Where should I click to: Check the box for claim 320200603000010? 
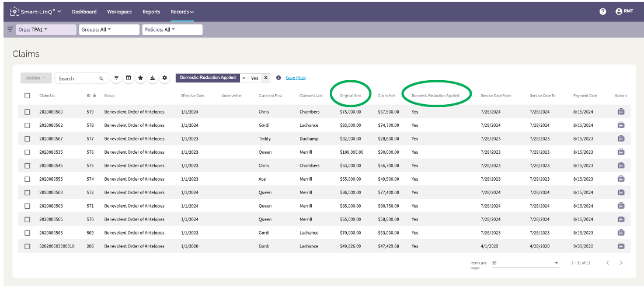[27, 246]
